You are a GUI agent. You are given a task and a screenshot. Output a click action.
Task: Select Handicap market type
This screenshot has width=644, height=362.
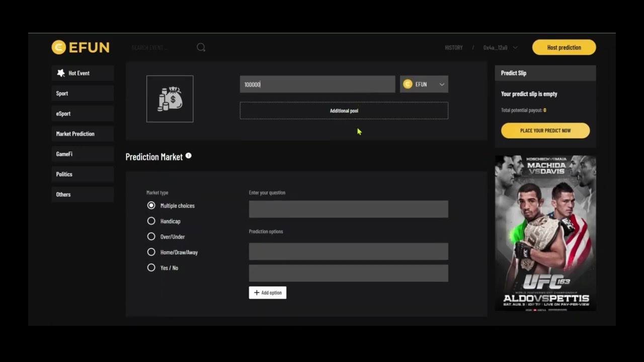coord(151,221)
